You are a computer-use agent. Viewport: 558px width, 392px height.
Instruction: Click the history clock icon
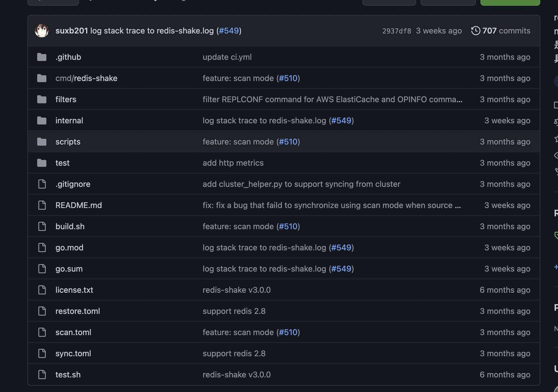coord(475,31)
